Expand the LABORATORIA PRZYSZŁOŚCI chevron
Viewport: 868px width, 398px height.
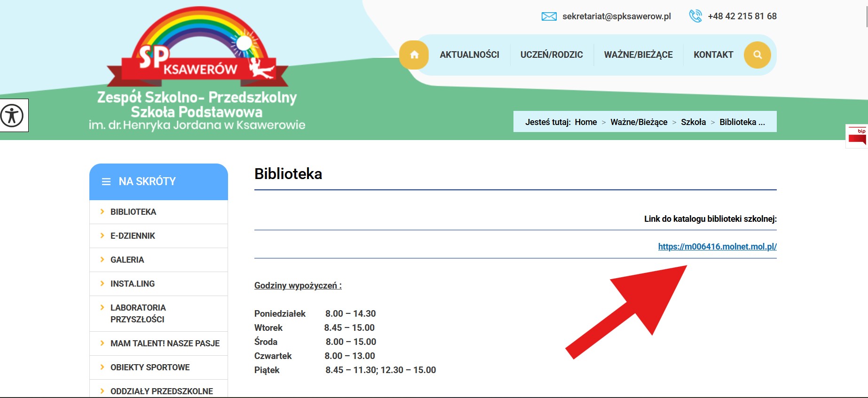(102, 308)
